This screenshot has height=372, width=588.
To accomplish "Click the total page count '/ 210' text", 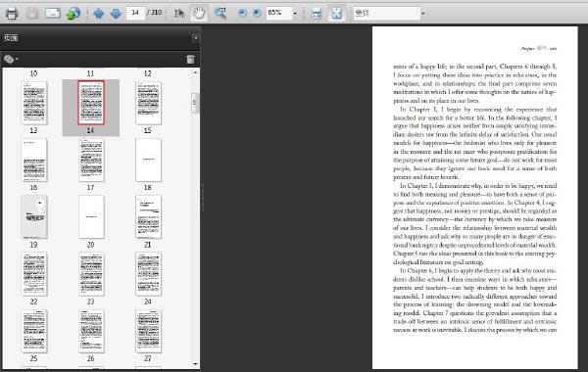I will coord(155,13).
